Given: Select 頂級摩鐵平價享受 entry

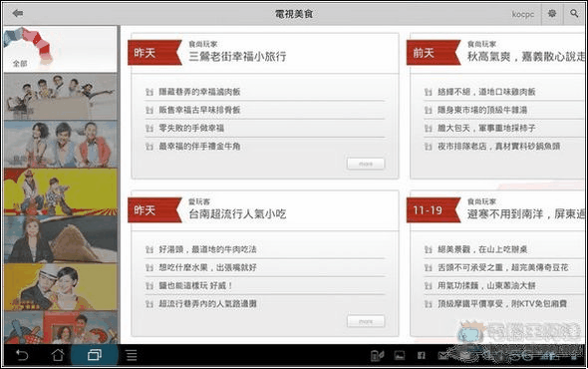Looking at the screenshot, I should pos(502,304).
